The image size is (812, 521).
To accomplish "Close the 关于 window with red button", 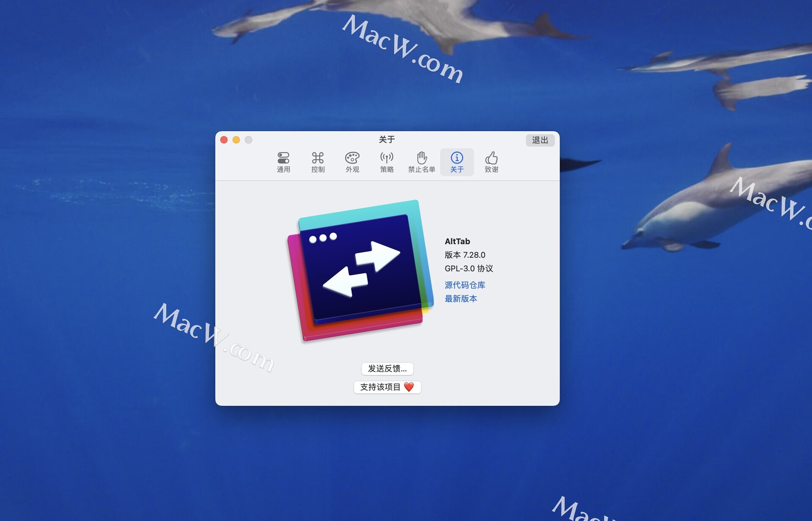I will [x=224, y=140].
